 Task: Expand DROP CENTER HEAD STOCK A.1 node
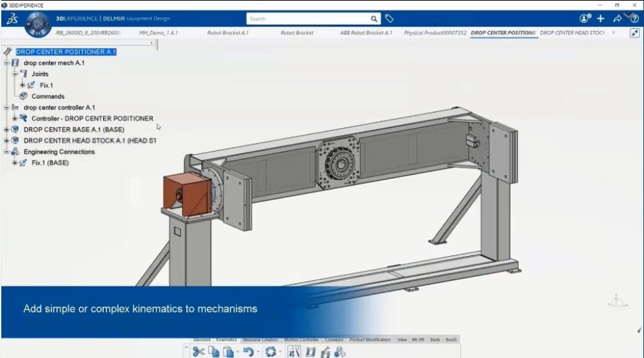click(6, 140)
